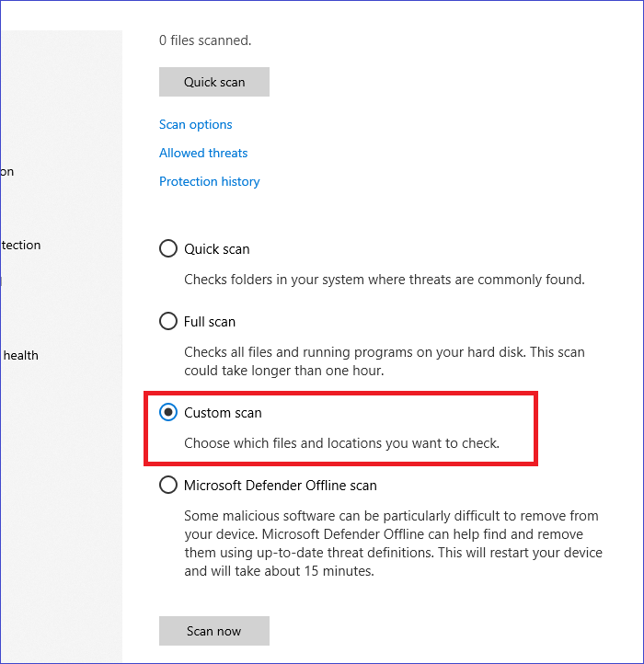This screenshot has width=644, height=664.
Task: Click the 'Custom scan' label text
Action: [223, 413]
